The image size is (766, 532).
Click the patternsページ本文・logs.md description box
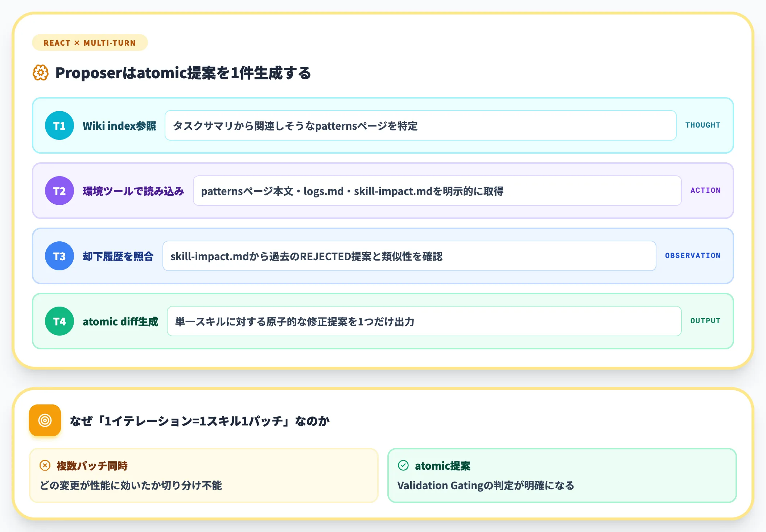point(437,191)
